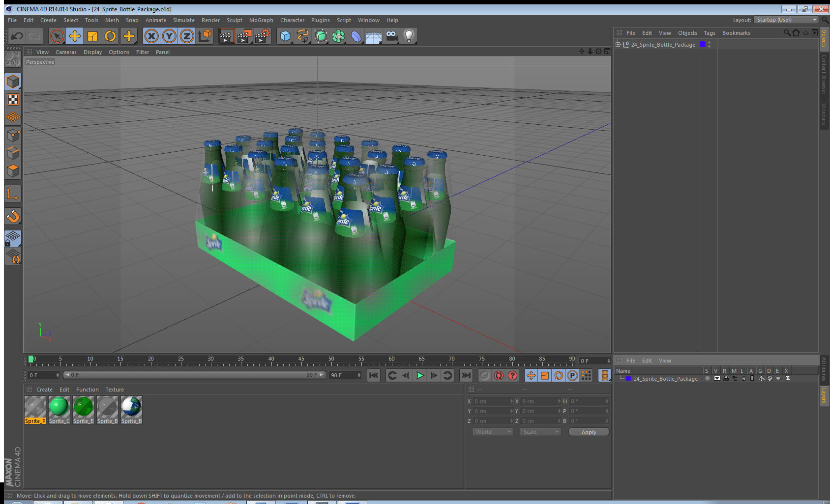Screen dimensions: 830x504
Task: Add a Floor environment object
Action: coord(374,36)
